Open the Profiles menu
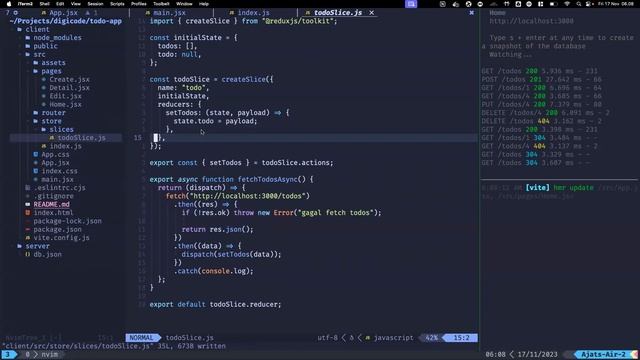This screenshot has height=360, width=640. point(139,4)
